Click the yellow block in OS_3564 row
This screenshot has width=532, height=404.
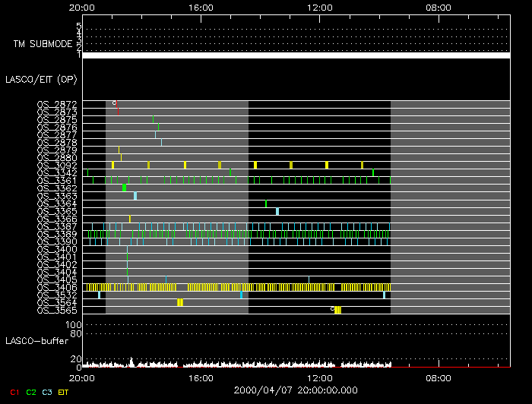pos(180,302)
